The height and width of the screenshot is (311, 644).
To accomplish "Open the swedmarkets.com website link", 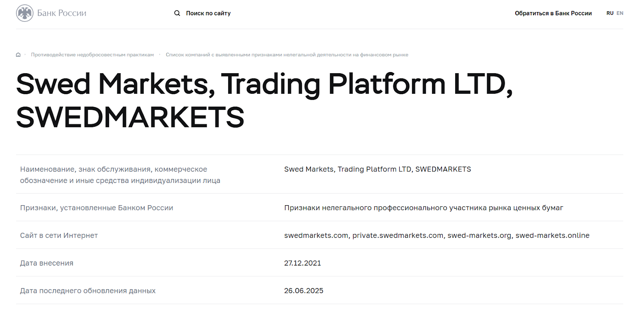I will [x=316, y=235].
